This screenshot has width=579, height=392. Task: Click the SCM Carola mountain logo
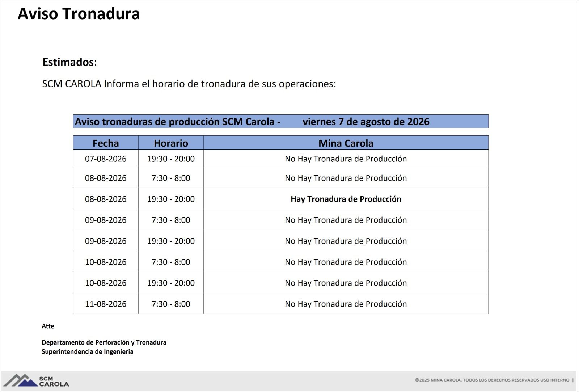click(36, 380)
